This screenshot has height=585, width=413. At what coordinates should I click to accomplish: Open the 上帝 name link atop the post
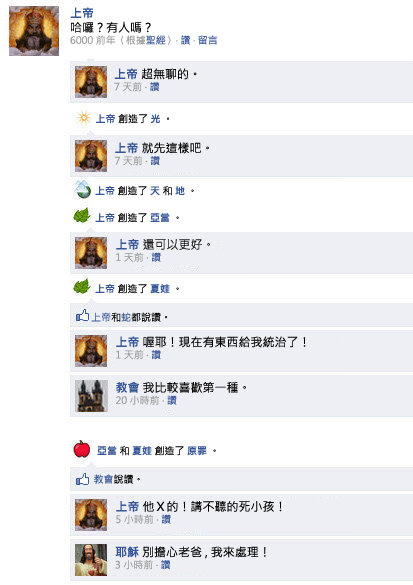(x=82, y=13)
